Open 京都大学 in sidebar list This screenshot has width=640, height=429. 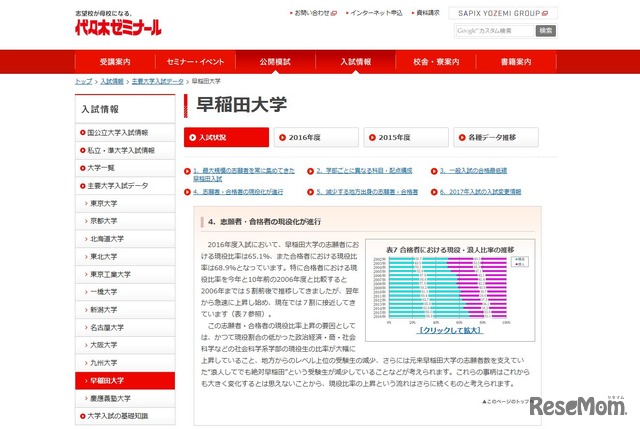click(125, 221)
